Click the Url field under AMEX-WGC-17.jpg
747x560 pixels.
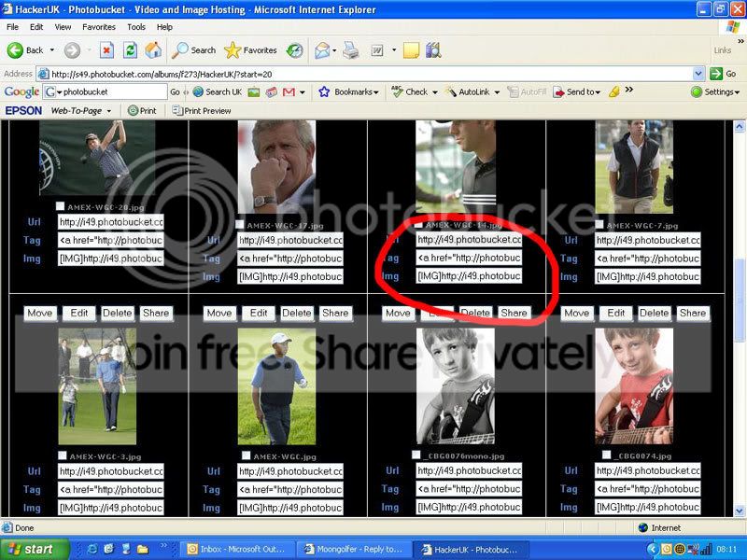coord(289,241)
